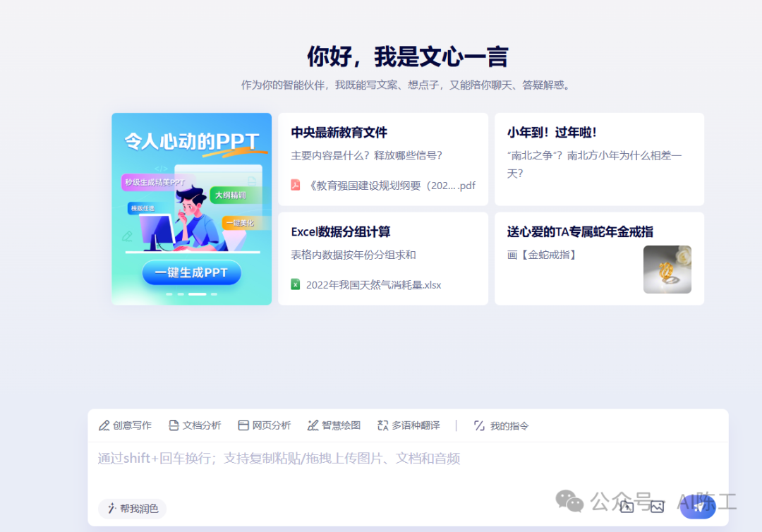
Task: Click the green Excel file icon
Action: 296,284
